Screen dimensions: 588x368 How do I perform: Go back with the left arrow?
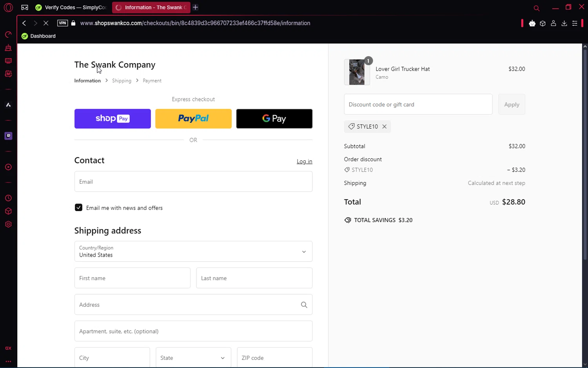click(24, 23)
